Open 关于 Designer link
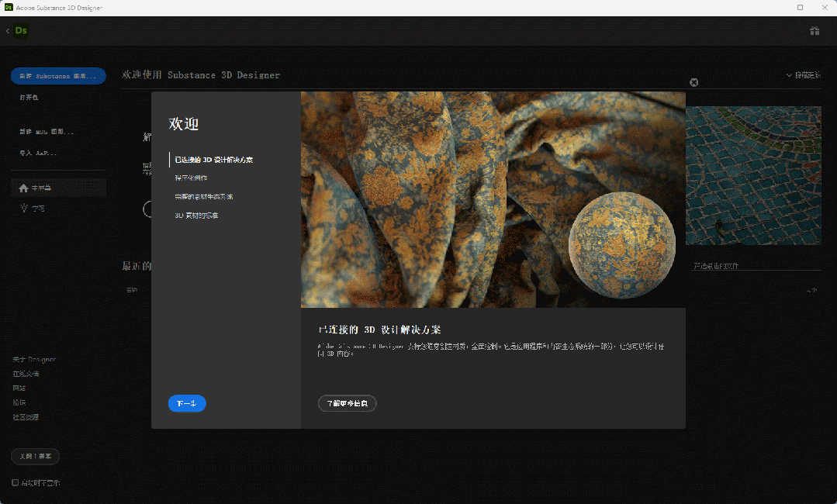 [34, 360]
